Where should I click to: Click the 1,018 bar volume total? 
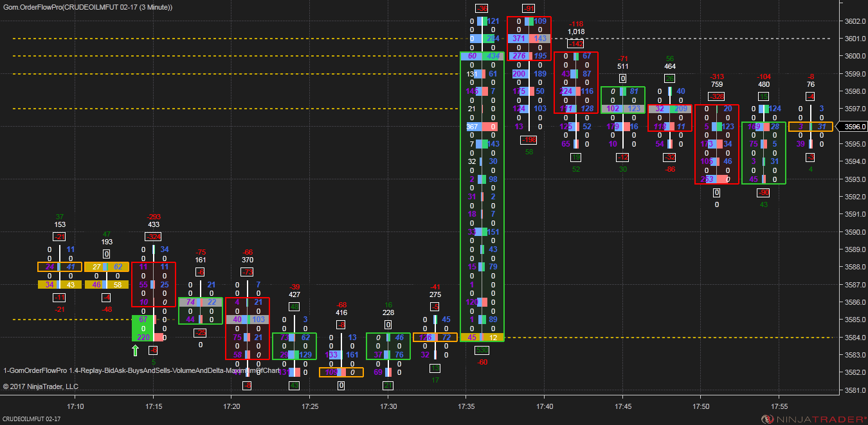(x=576, y=32)
